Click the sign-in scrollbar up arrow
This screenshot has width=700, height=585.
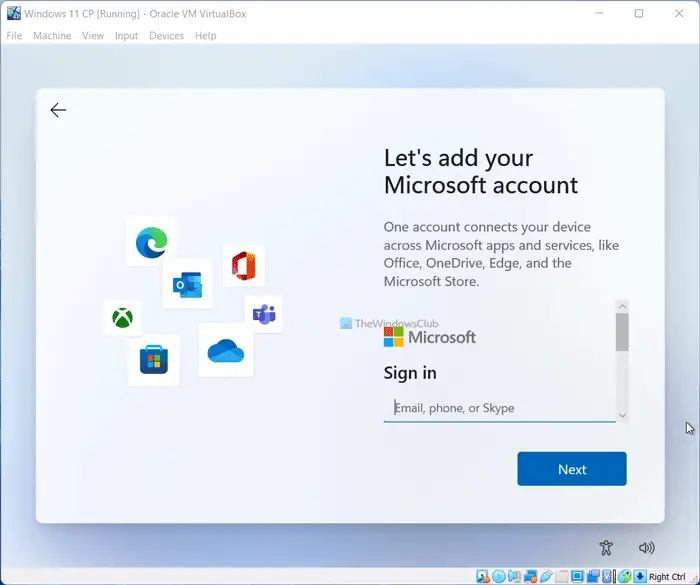pyautogui.click(x=622, y=306)
